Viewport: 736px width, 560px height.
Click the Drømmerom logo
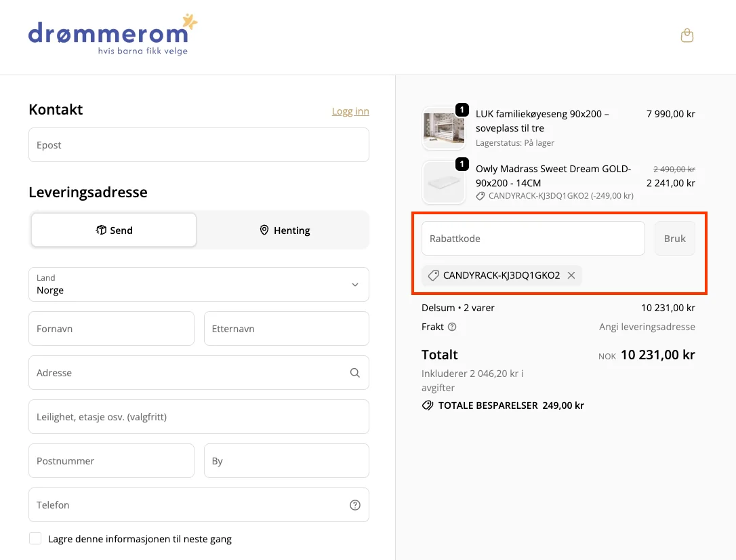(x=113, y=35)
